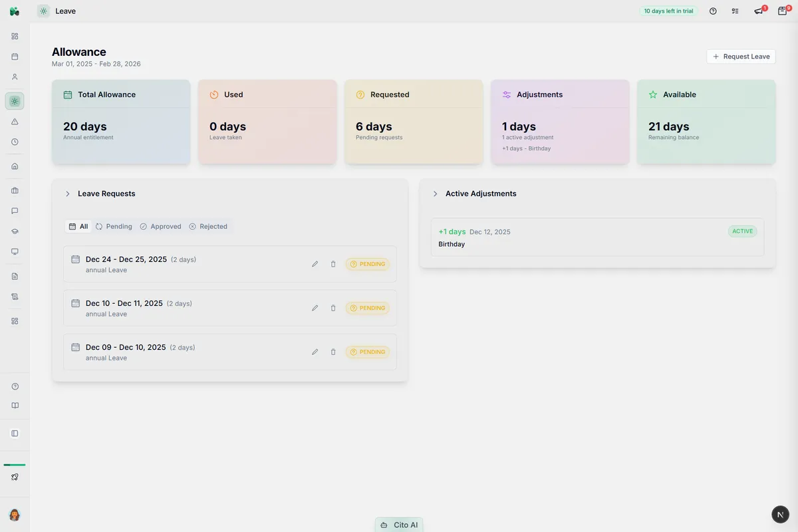Viewport: 798px width, 532px height.
Task: Click the 'Dec 10 - Dec 11, 2025' date text
Action: point(124,303)
